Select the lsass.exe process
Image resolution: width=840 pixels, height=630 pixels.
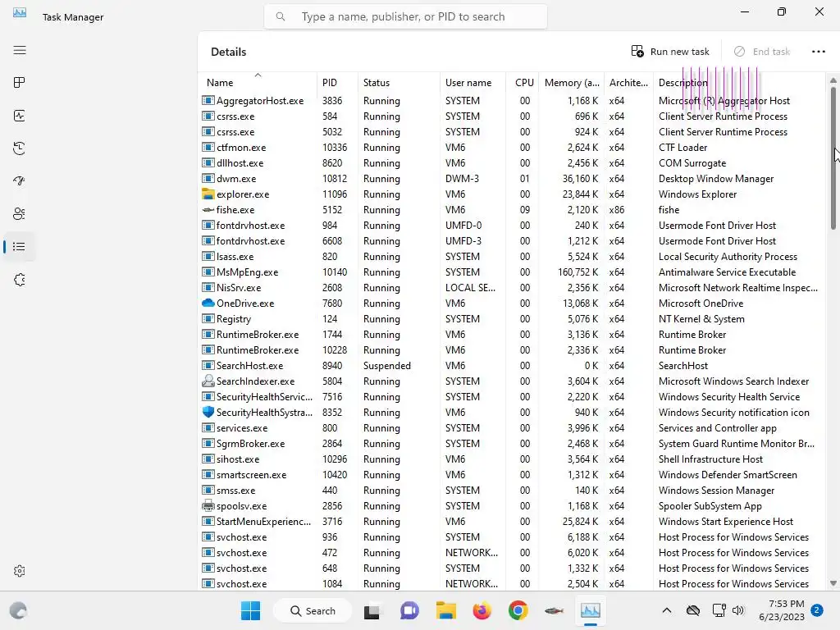[512, 256]
